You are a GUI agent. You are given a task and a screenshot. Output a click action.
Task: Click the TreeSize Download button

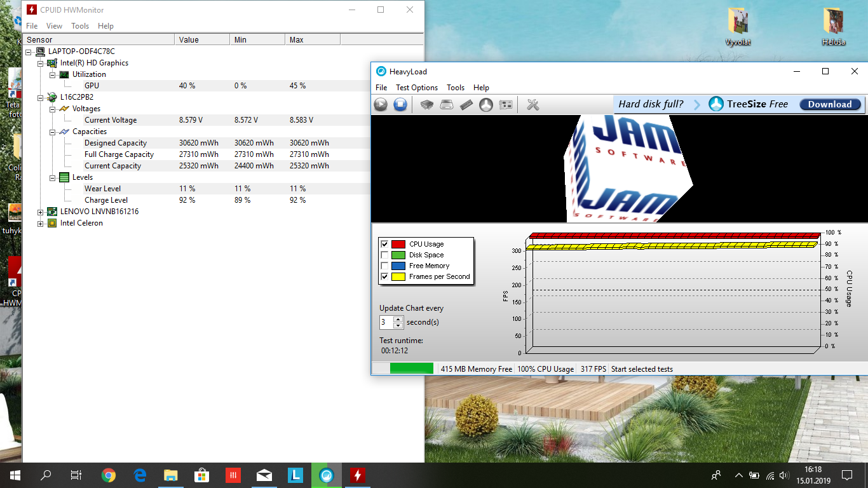[x=830, y=105]
